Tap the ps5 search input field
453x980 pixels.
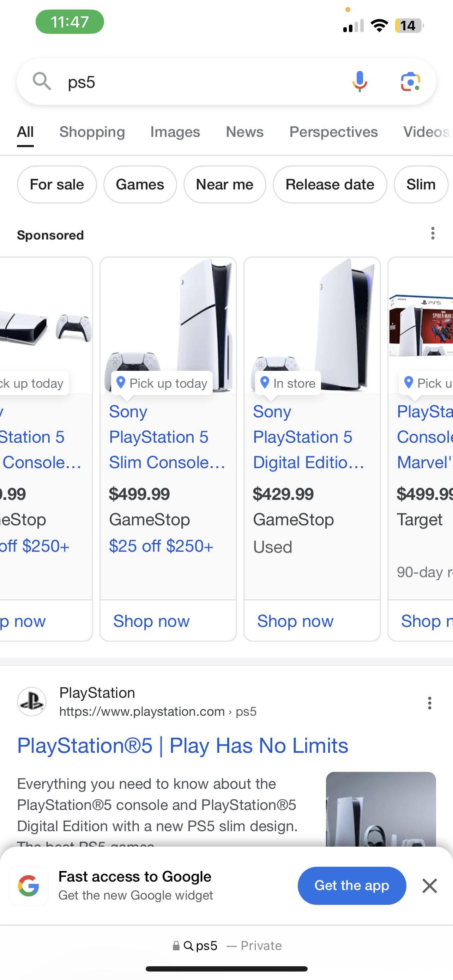tap(198, 82)
